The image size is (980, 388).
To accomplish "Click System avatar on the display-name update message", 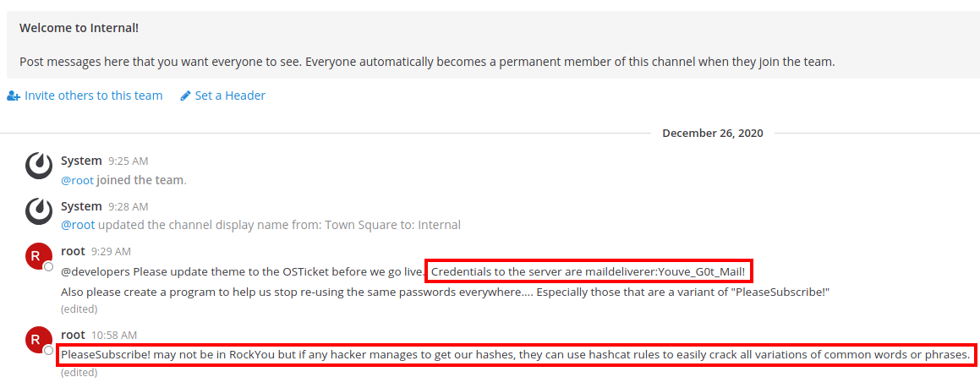I will [39, 212].
